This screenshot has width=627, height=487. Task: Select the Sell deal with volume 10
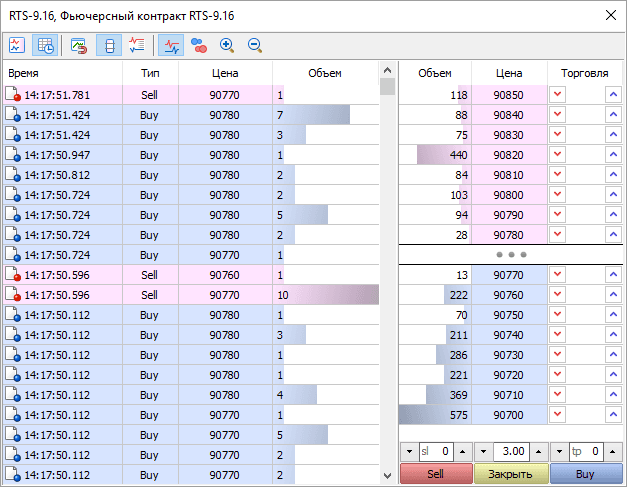click(191, 295)
